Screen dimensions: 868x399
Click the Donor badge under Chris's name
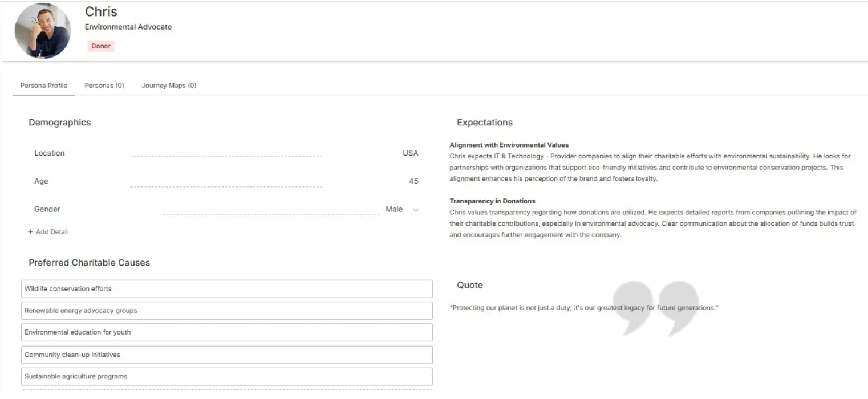(x=100, y=46)
